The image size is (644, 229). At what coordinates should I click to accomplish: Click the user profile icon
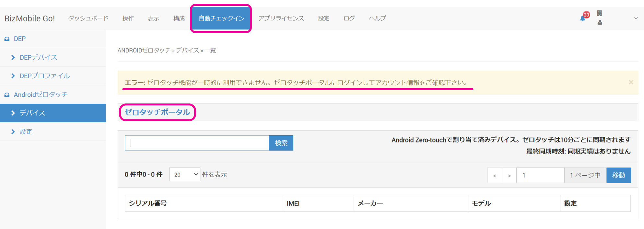[600, 22]
